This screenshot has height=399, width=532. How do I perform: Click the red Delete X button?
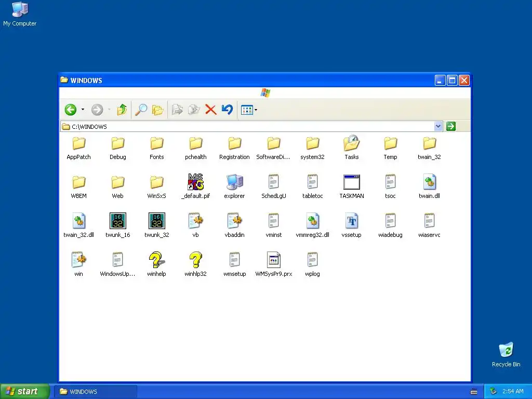(211, 110)
